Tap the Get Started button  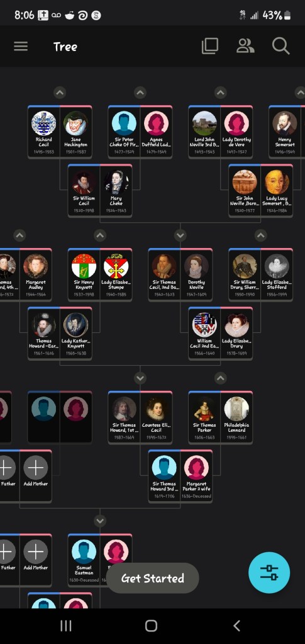point(153,579)
